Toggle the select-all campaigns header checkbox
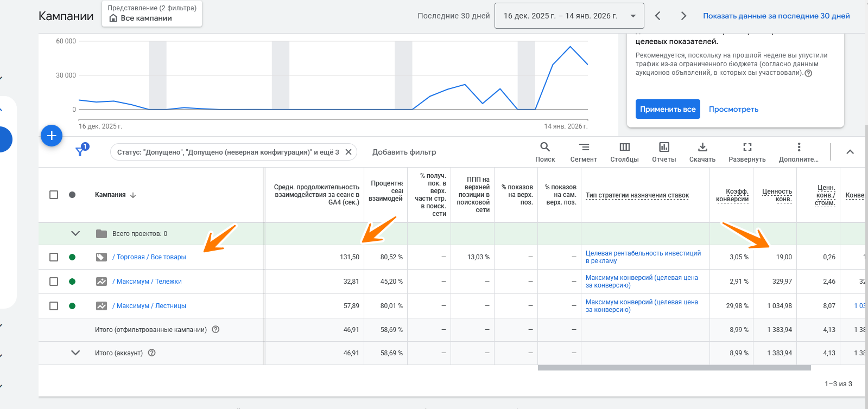Screen dimensions: 868x409 click(54, 195)
